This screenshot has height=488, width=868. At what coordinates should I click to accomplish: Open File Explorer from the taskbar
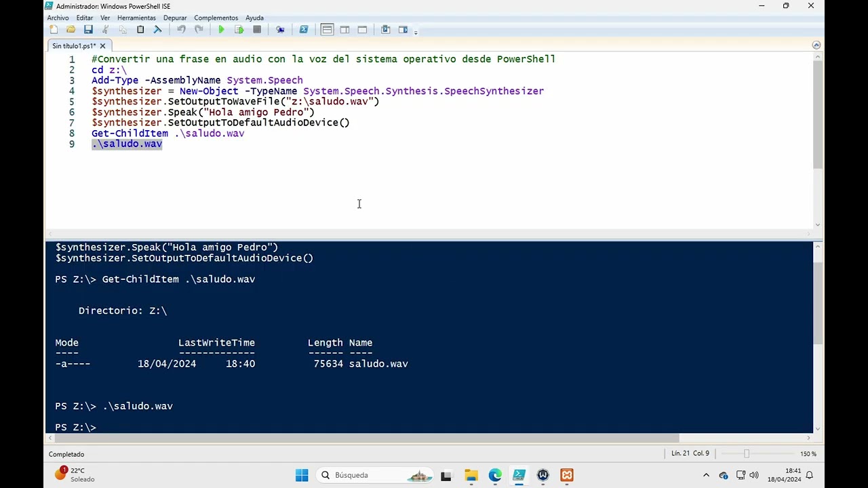471,475
